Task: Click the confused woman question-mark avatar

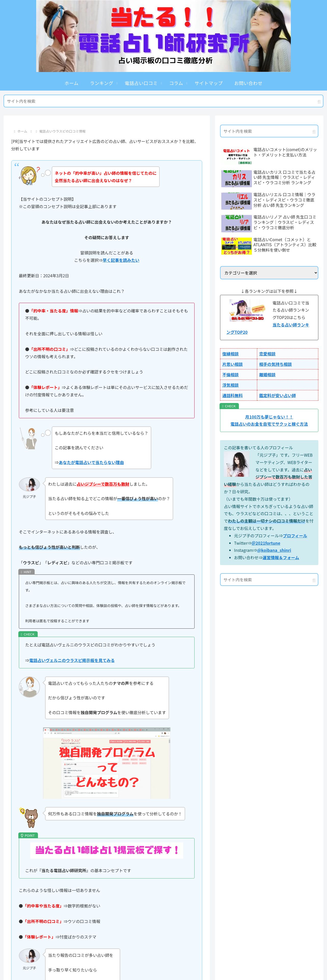Action: click(30, 176)
